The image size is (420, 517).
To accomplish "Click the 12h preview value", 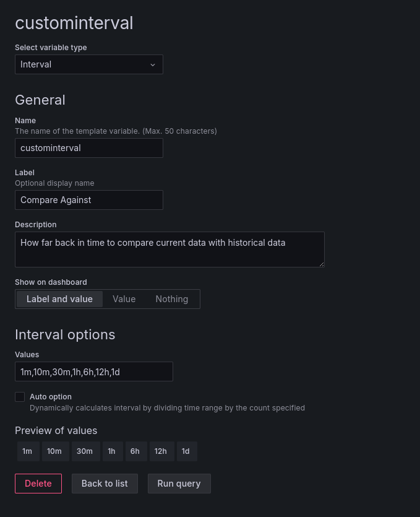I will pyautogui.click(x=161, y=451).
